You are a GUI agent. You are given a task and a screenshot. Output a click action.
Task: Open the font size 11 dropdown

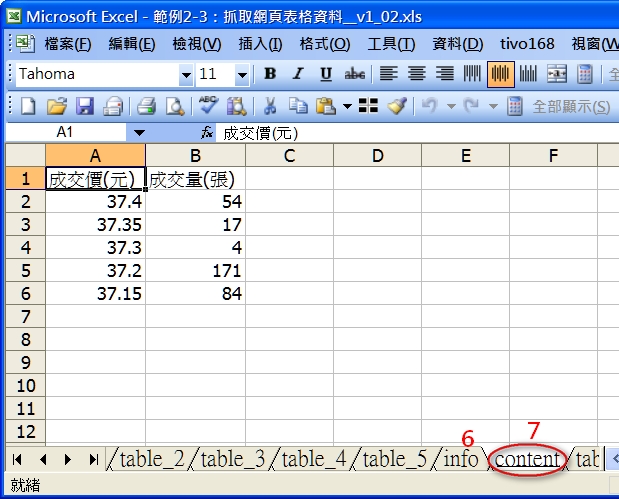coord(242,75)
